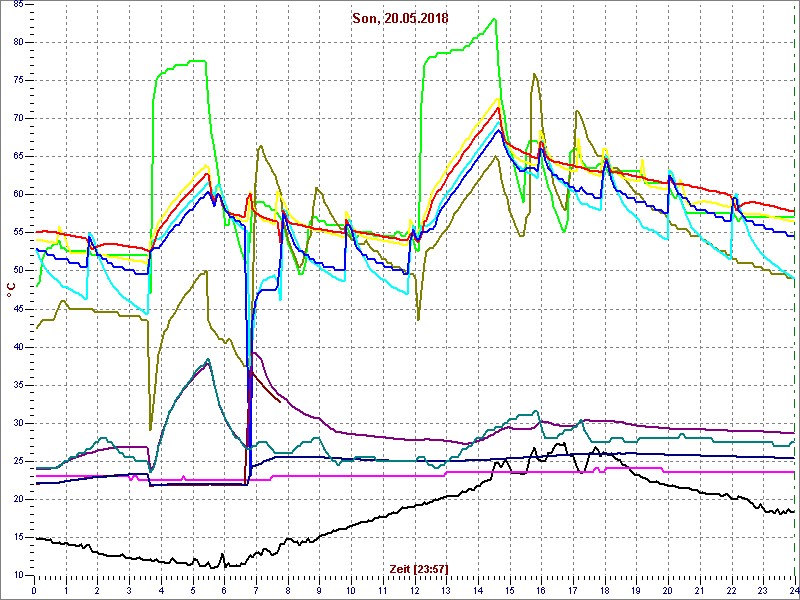Click the y-axis value 30
The width and height of the screenshot is (800, 600).
click(x=17, y=423)
